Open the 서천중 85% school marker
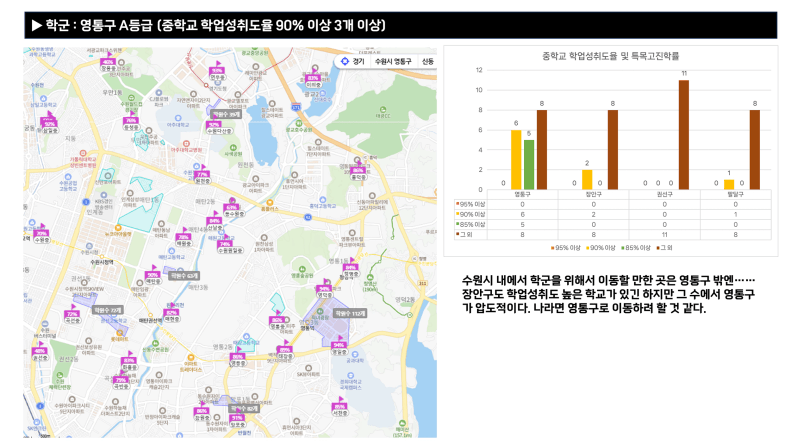This screenshot has height=445, width=791. tap(340, 408)
